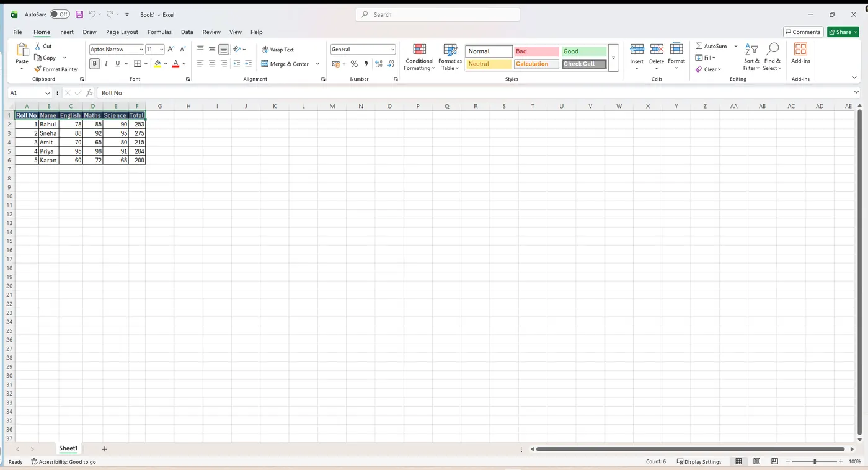This screenshot has width=868, height=470.
Task: Toggle the AutoSave switch
Action: [60, 14]
